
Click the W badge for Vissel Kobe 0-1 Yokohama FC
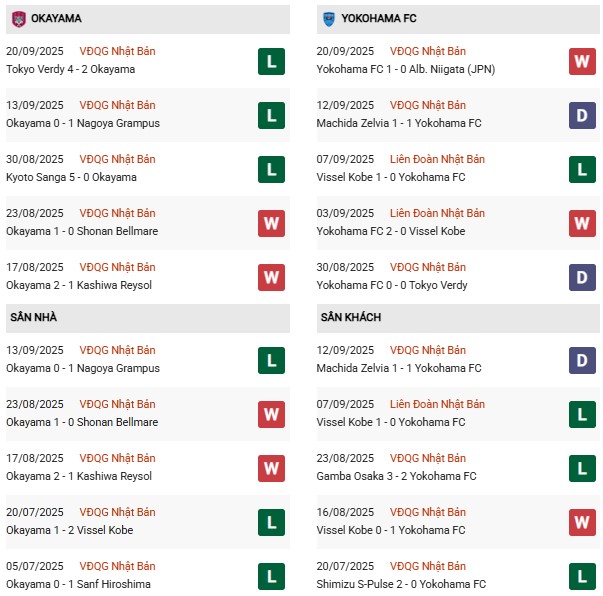tap(582, 522)
